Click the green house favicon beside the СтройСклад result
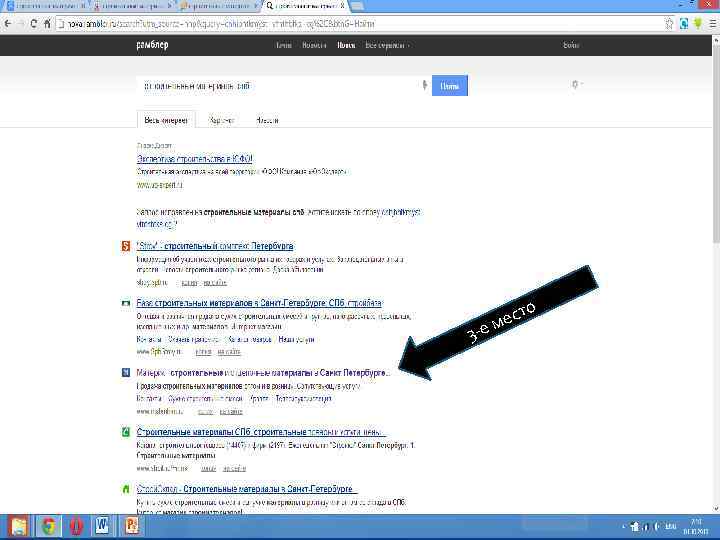This screenshot has width=720, height=540. [x=126, y=489]
